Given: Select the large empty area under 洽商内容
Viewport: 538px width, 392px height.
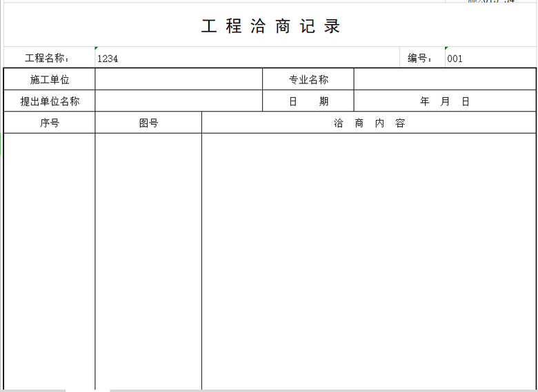Looking at the screenshot, I should tap(368, 260).
